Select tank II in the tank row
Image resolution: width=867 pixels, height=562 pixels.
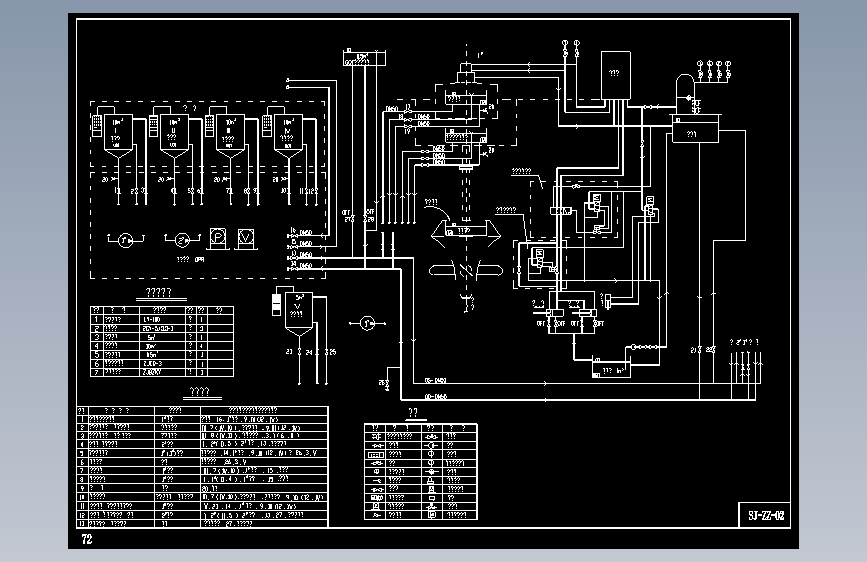pyautogui.click(x=174, y=136)
